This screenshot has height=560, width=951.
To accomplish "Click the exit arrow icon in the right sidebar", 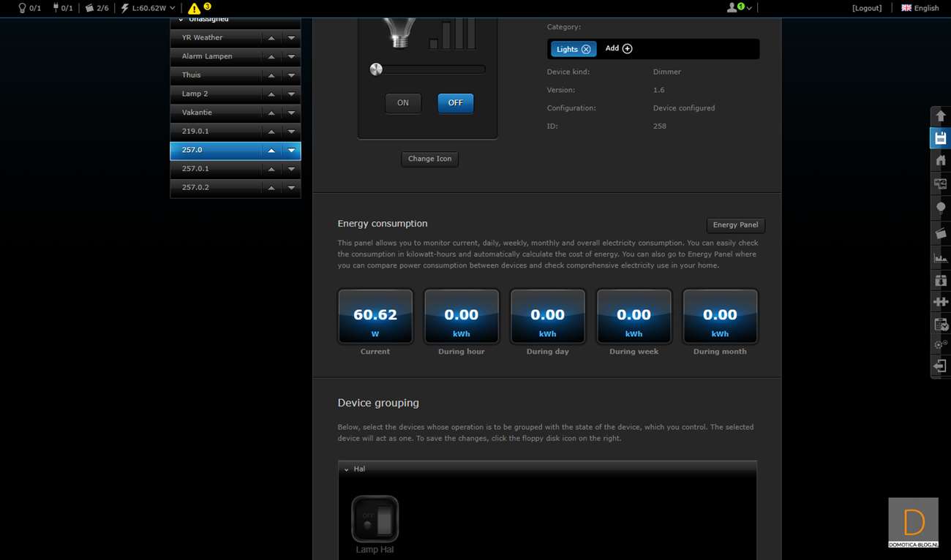I will coord(941,366).
